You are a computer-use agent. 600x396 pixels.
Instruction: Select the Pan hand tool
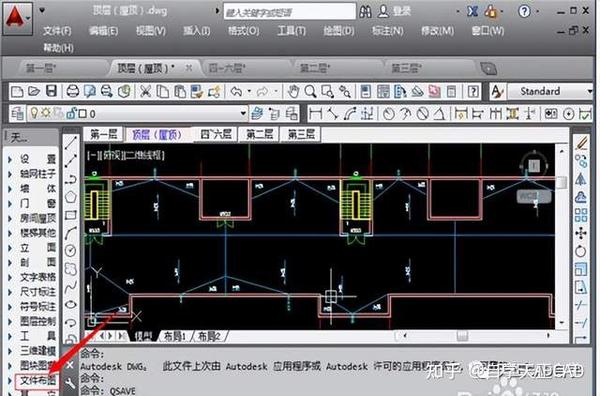click(x=293, y=91)
